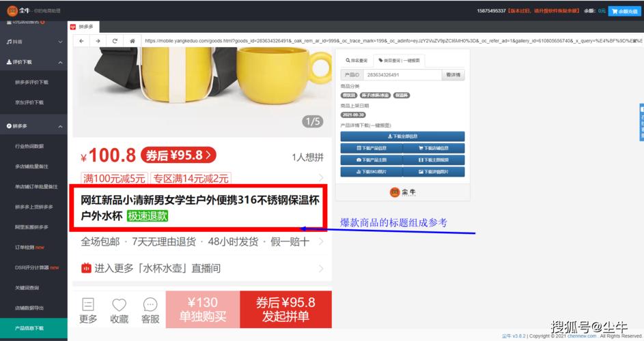Open 店铺数据导出 in sidebar

pos(29,308)
